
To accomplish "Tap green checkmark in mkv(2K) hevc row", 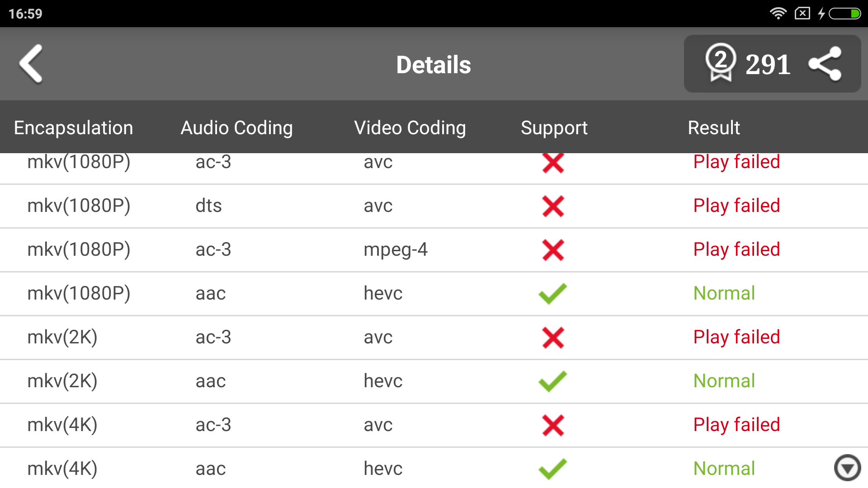I will pyautogui.click(x=552, y=381).
